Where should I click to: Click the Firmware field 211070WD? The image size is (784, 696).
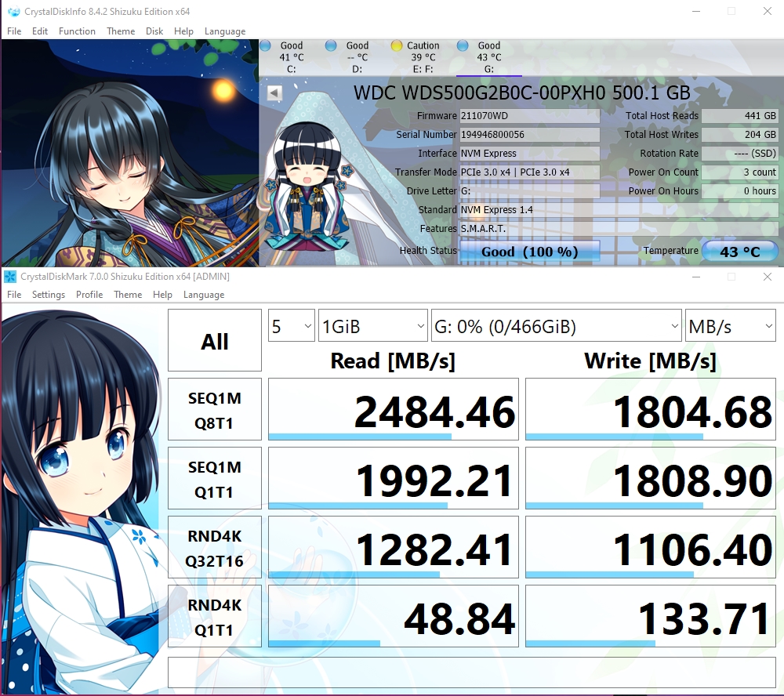[x=529, y=116]
